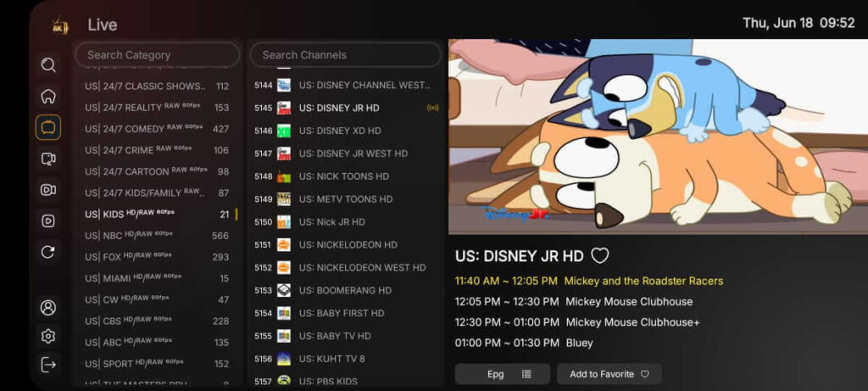The image size is (868, 391).
Task: Play channel US: DISNEY JR HD
Action: pyautogui.click(x=346, y=108)
